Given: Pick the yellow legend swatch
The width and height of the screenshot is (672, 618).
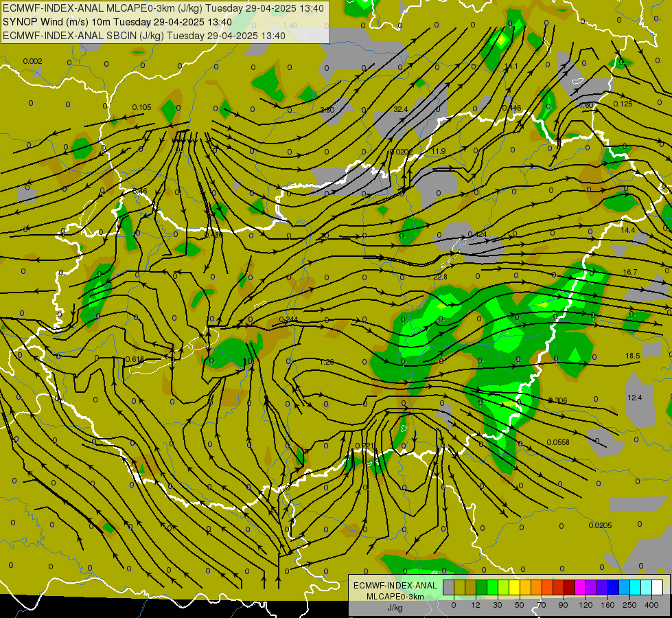Looking at the screenshot, I should pos(514,588).
